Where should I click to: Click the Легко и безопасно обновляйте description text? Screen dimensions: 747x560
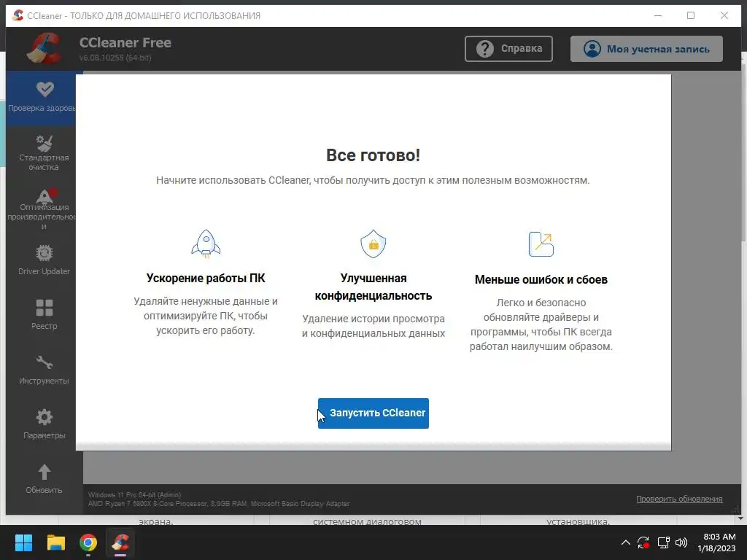point(541,324)
